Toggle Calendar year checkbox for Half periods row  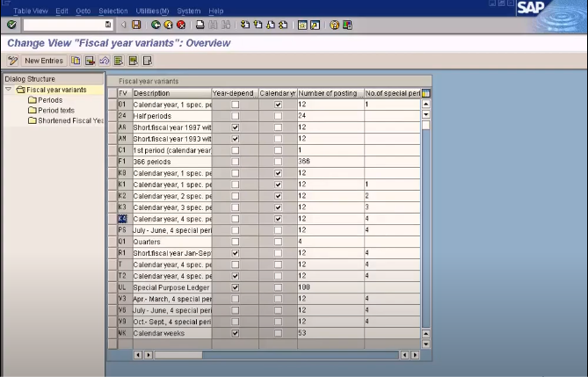[x=278, y=116]
